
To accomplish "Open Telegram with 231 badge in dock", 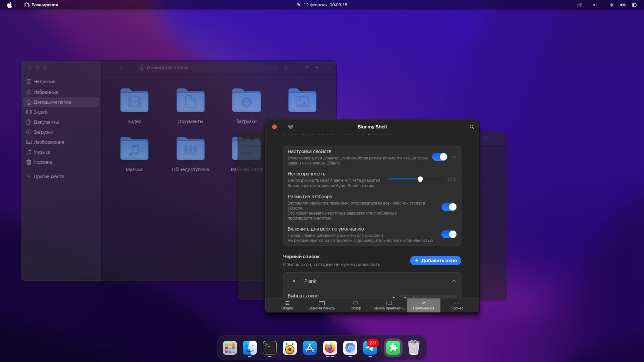I will pos(370,348).
